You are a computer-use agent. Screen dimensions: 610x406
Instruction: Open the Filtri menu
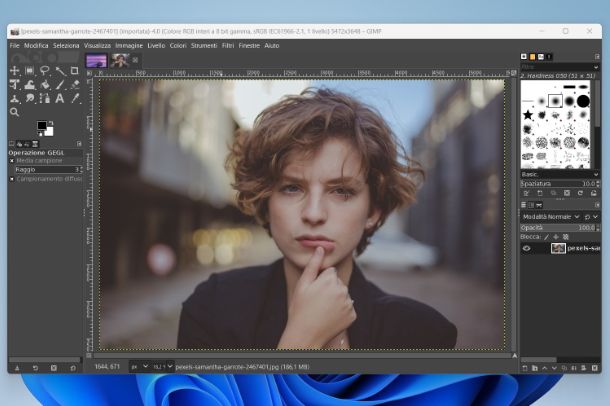pyautogui.click(x=228, y=46)
